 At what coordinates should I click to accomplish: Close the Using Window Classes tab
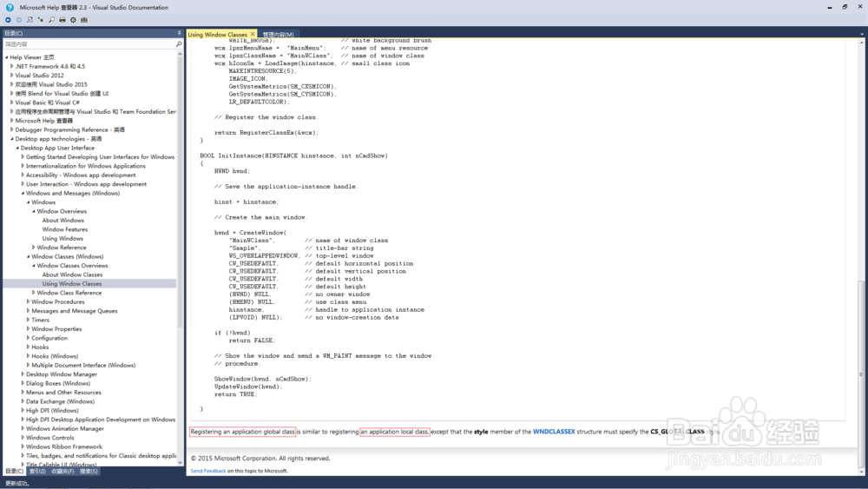click(x=253, y=35)
